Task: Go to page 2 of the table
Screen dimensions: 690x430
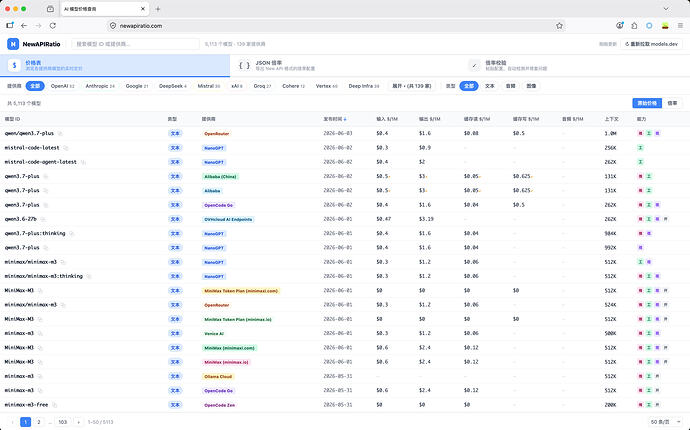Action: [39, 422]
